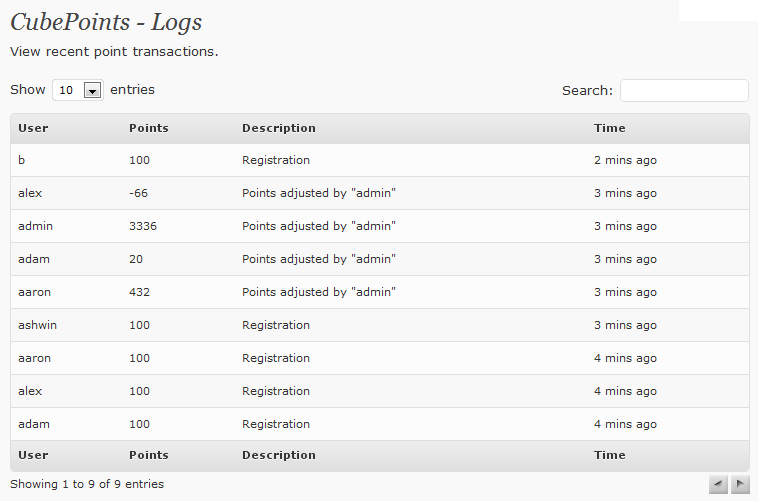
Task: Click the 3336 points value
Action: pyautogui.click(x=143, y=226)
